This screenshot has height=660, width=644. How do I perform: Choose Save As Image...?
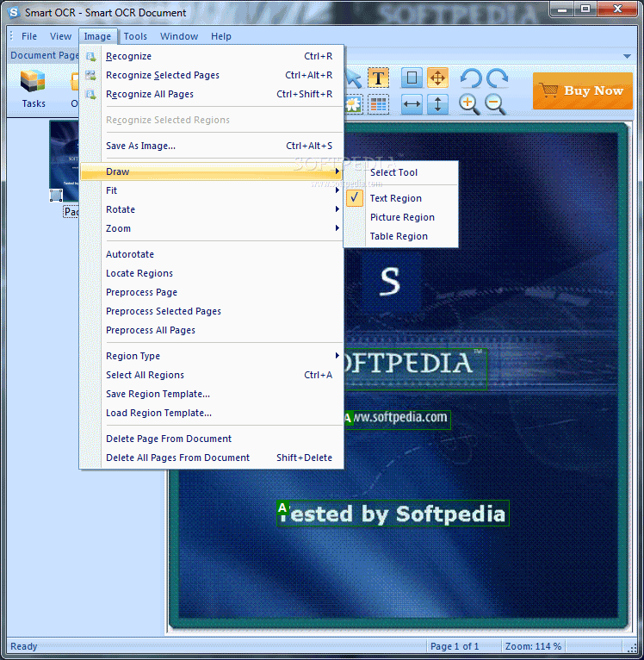tap(211, 146)
